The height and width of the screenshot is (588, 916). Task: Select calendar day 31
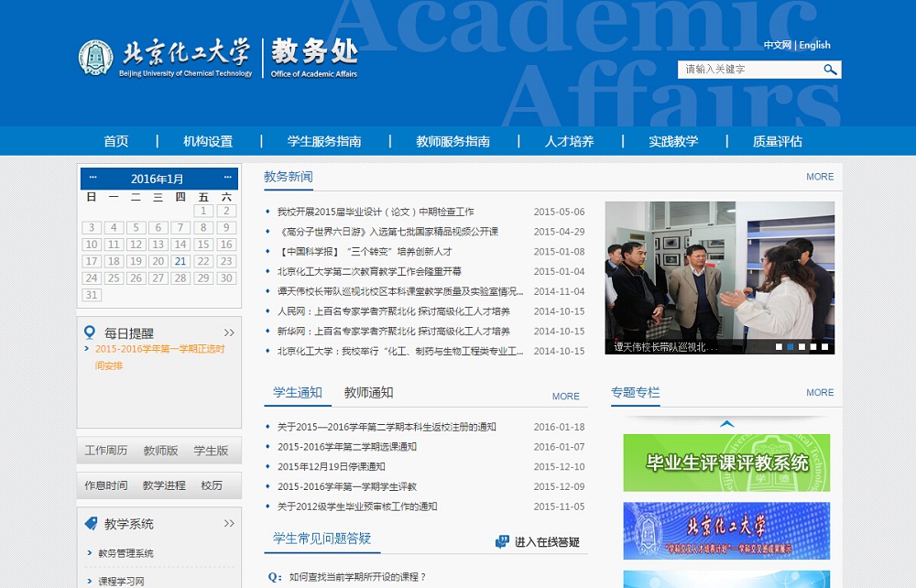(x=92, y=295)
